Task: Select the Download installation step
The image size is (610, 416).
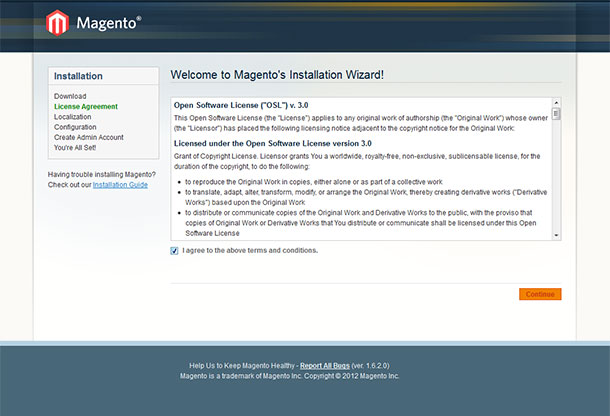Action: pyautogui.click(x=70, y=96)
